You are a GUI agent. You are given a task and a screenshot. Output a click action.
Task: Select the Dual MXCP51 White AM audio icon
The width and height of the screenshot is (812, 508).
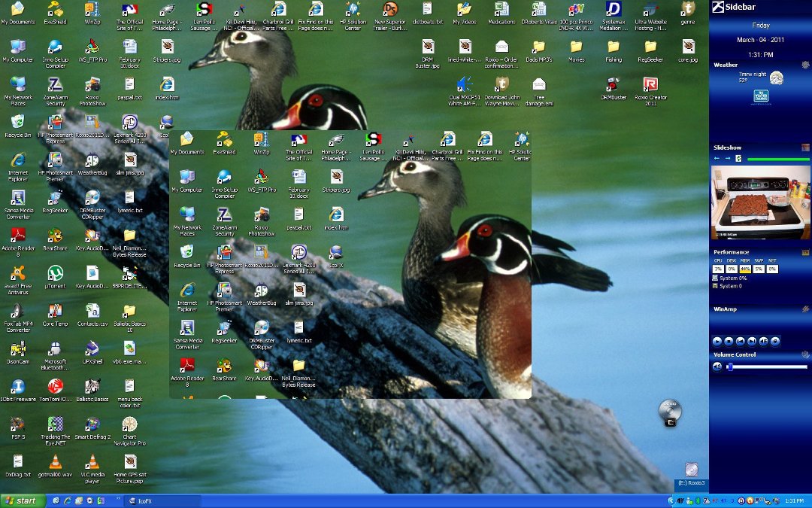(x=465, y=84)
